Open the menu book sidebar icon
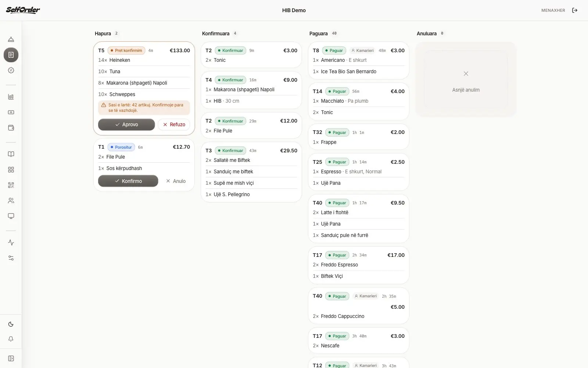Viewport: 588px width, 368px height. click(x=11, y=154)
